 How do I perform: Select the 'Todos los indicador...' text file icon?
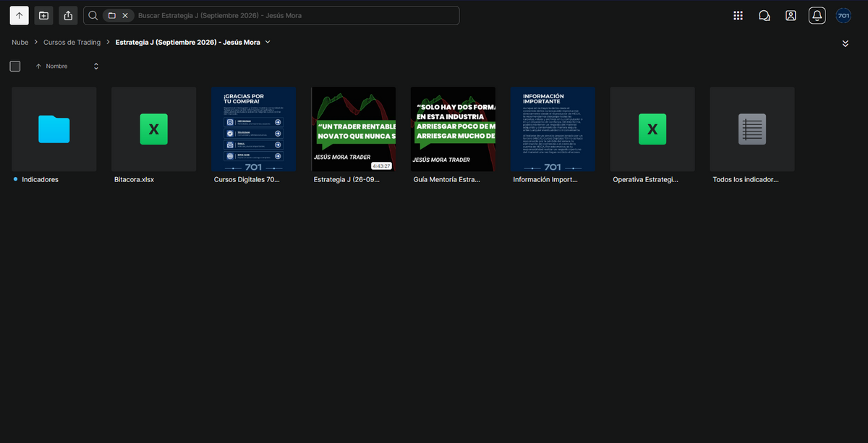pyautogui.click(x=752, y=129)
